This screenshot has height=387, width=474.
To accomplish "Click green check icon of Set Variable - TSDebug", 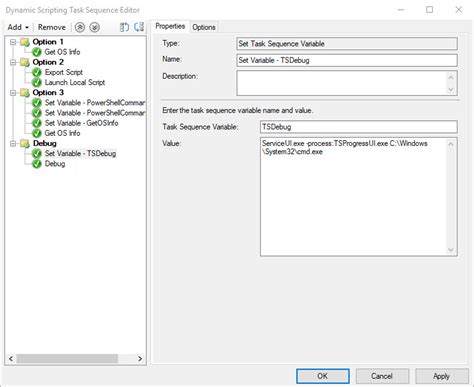I will (37, 154).
